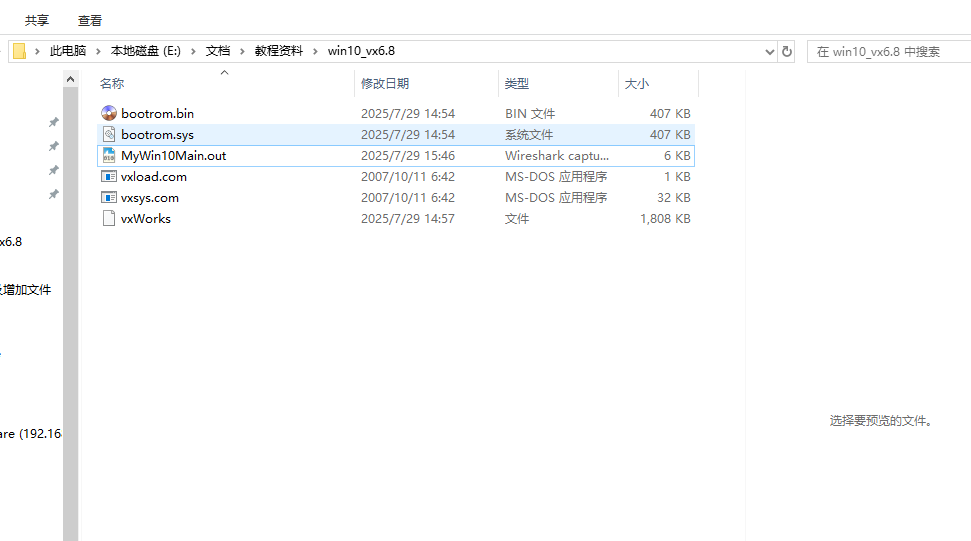Click the vxWorks blank file icon
Screen dimensions: 971x541
tap(109, 219)
